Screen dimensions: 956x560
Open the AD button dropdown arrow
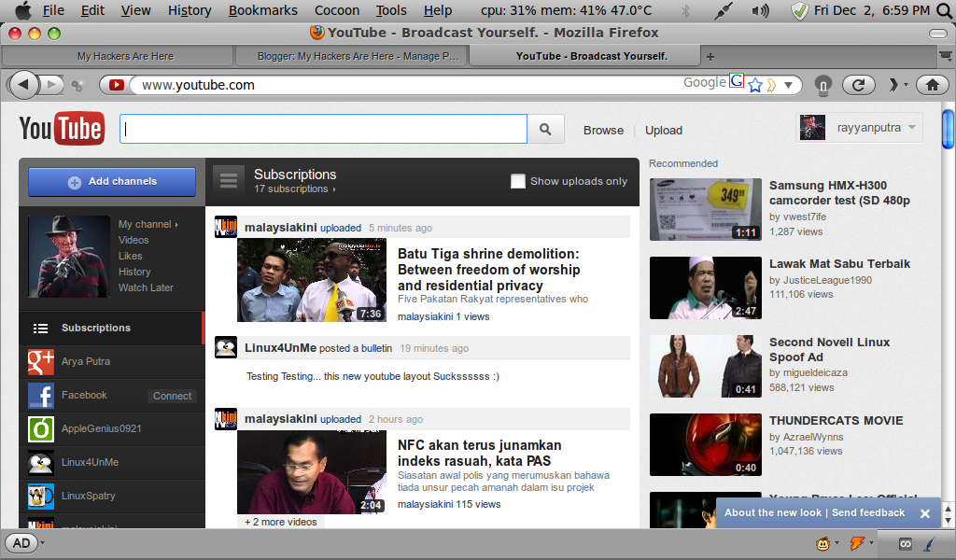pyautogui.click(x=42, y=543)
